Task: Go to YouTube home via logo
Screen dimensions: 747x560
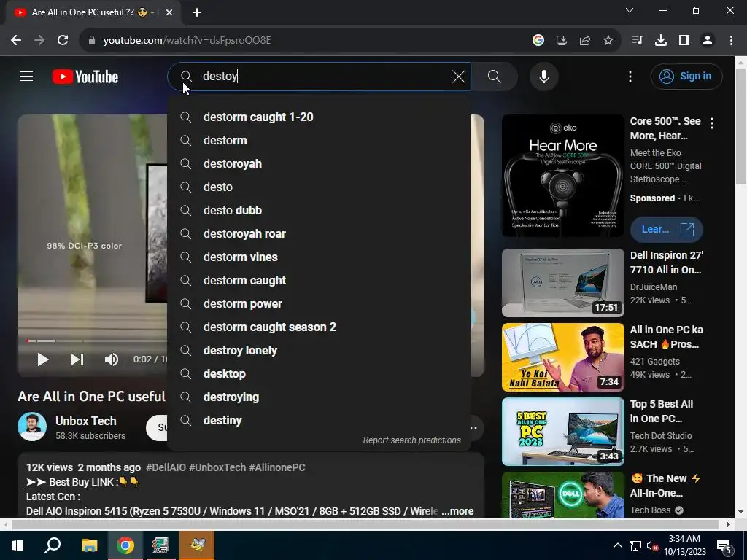Action: pyautogui.click(x=85, y=77)
